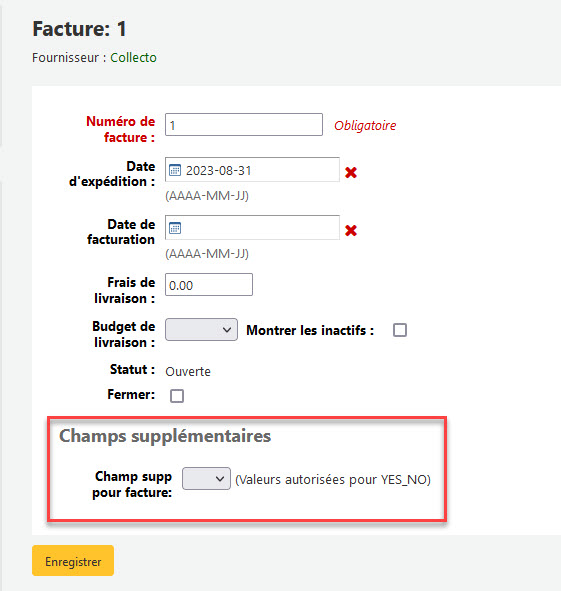Click the Numéro de facture label

121,129
